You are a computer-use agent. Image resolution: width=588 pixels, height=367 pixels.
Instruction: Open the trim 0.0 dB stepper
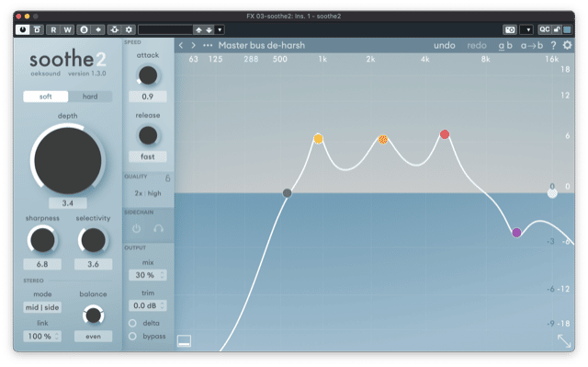[148, 305]
